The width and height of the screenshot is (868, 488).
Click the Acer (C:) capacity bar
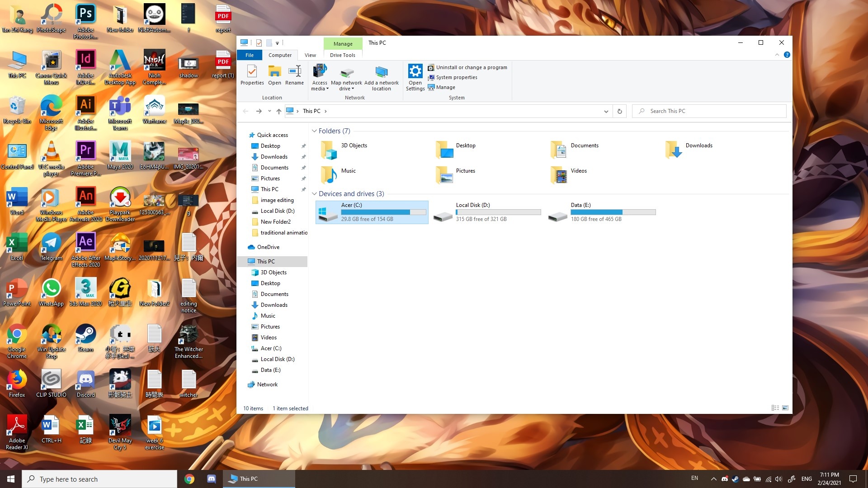tap(383, 212)
